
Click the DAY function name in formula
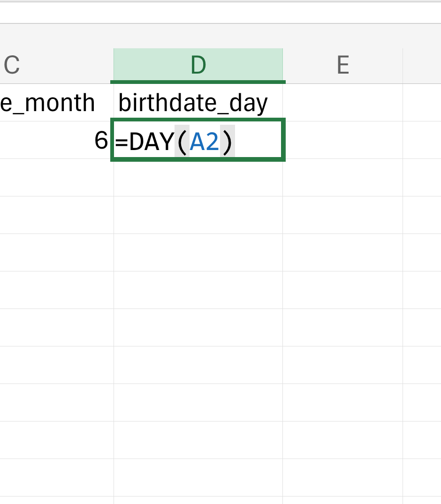coord(152,142)
